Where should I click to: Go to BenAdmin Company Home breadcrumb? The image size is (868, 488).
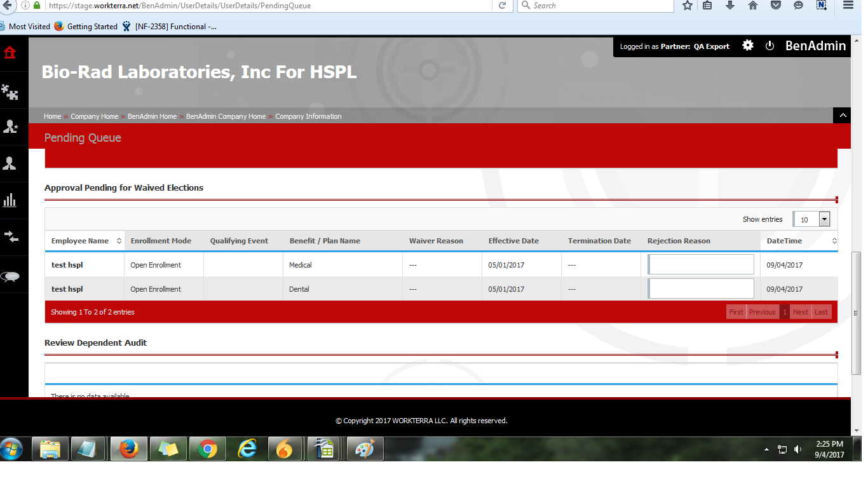pyautogui.click(x=226, y=116)
